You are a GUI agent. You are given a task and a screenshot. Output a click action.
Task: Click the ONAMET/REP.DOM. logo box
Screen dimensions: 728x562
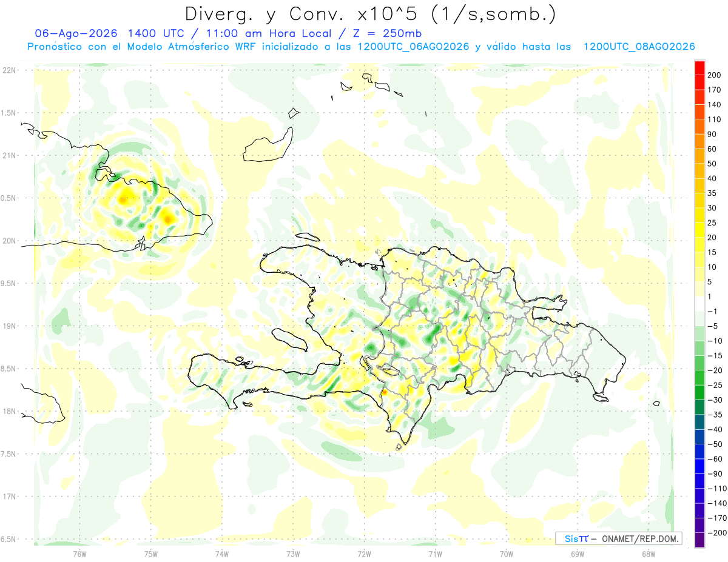click(x=618, y=538)
